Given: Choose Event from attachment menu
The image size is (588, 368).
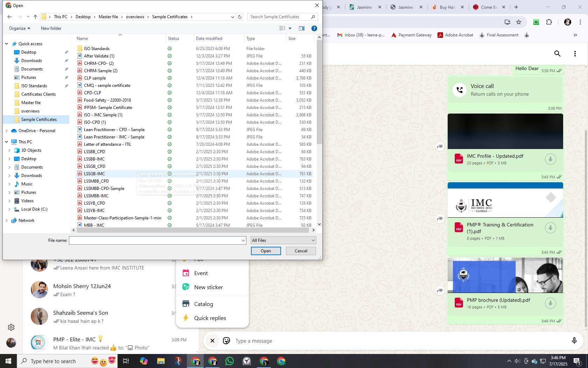Looking at the screenshot, I should pos(212,273).
